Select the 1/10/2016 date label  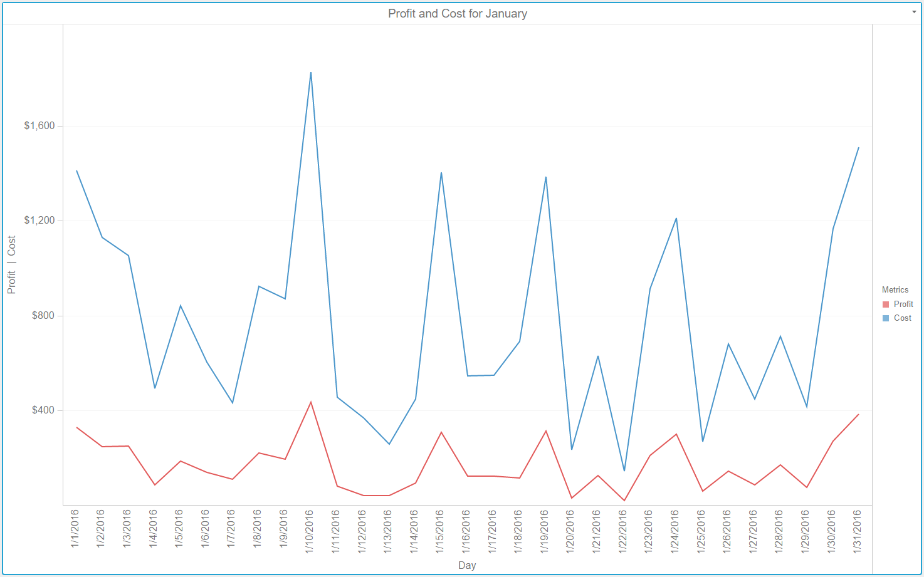(x=309, y=531)
